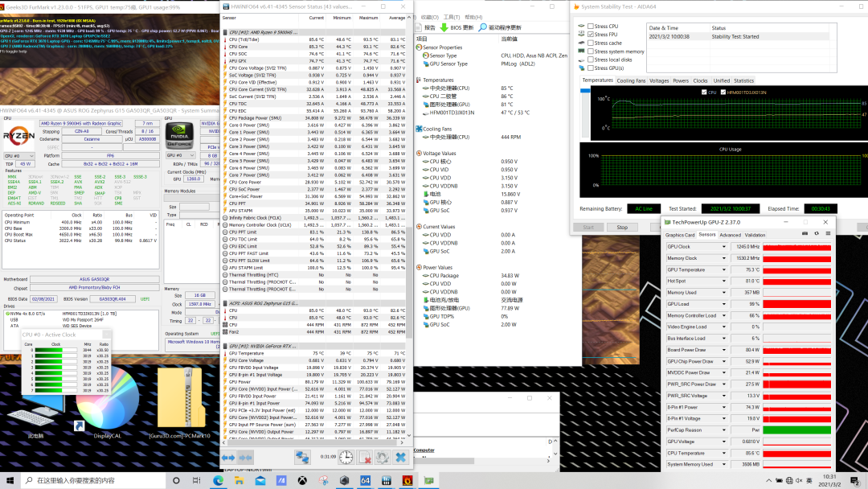Uncheck the Stress FPU checkbox
Viewport: 868px width, 489px height.
pos(591,35)
